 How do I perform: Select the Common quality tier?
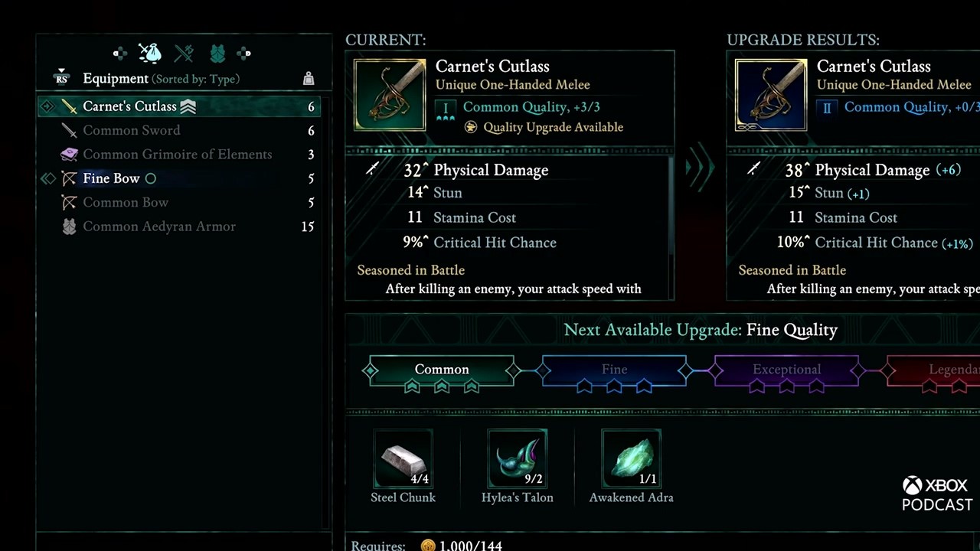click(442, 370)
